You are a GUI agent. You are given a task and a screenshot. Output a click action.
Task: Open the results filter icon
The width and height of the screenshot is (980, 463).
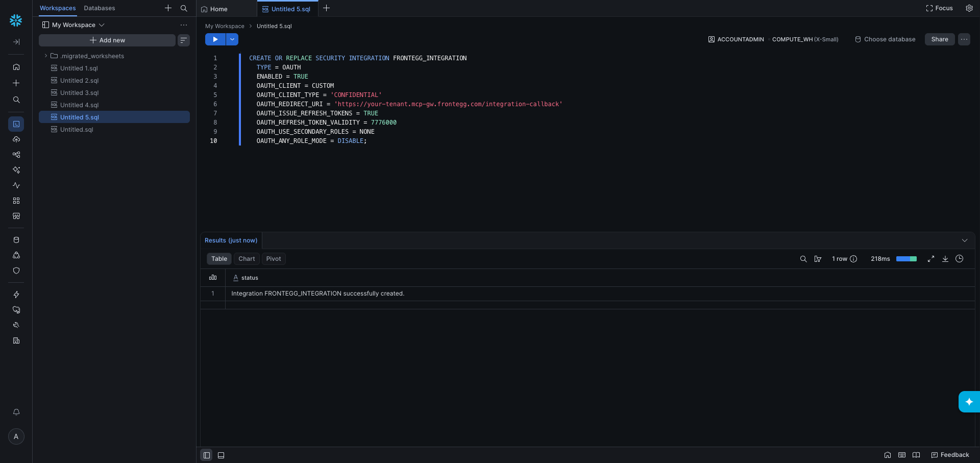[818, 259]
